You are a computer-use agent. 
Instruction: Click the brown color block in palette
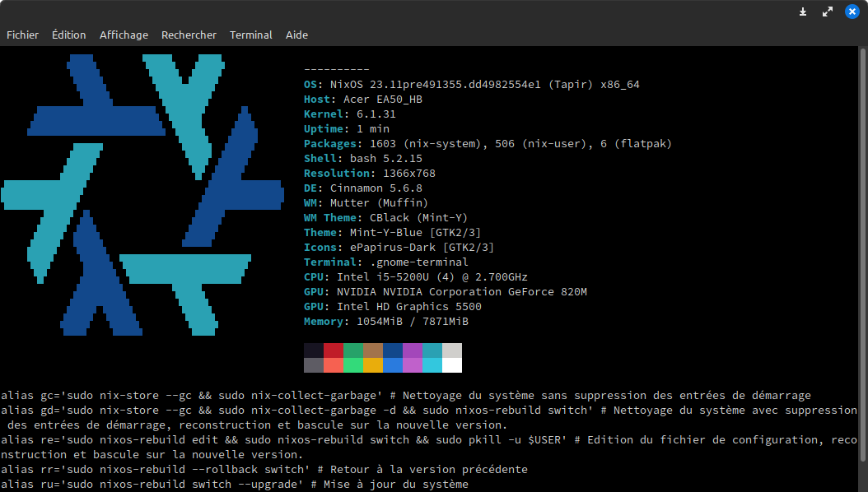tap(373, 350)
